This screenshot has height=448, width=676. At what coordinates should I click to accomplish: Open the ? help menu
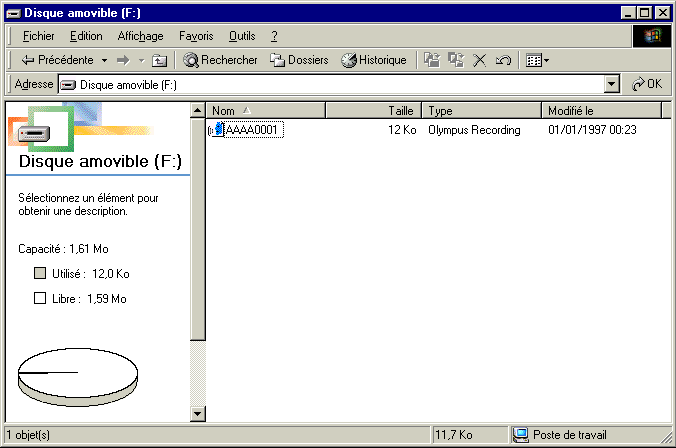point(274,36)
